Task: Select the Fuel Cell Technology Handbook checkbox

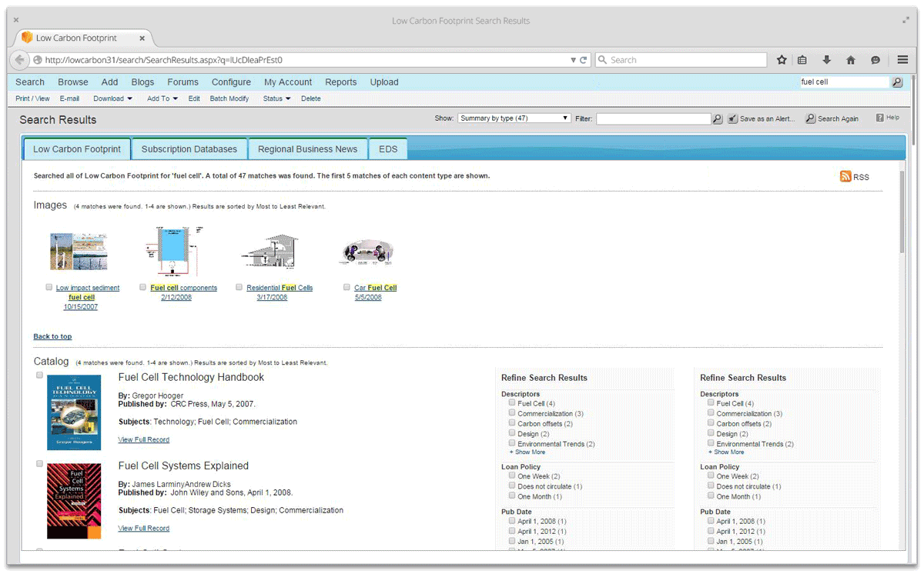Action: [41, 375]
